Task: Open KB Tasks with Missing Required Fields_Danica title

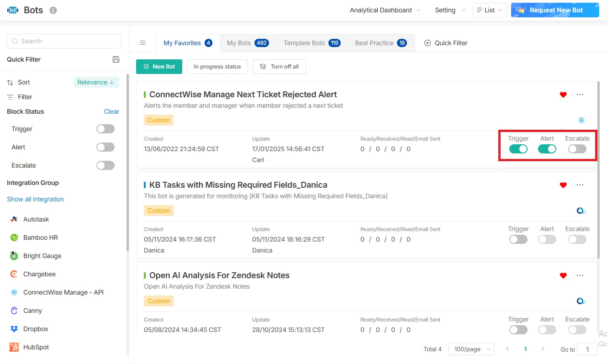Action: click(238, 185)
